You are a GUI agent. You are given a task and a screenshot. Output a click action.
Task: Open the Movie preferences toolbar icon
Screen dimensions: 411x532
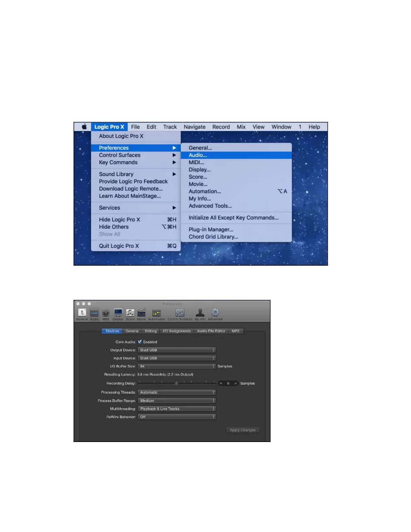coord(141,315)
